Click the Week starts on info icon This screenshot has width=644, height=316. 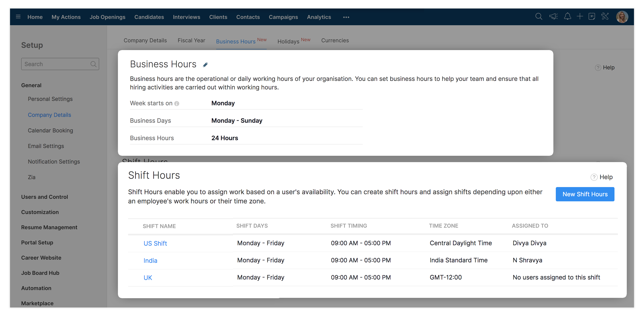pos(177,104)
